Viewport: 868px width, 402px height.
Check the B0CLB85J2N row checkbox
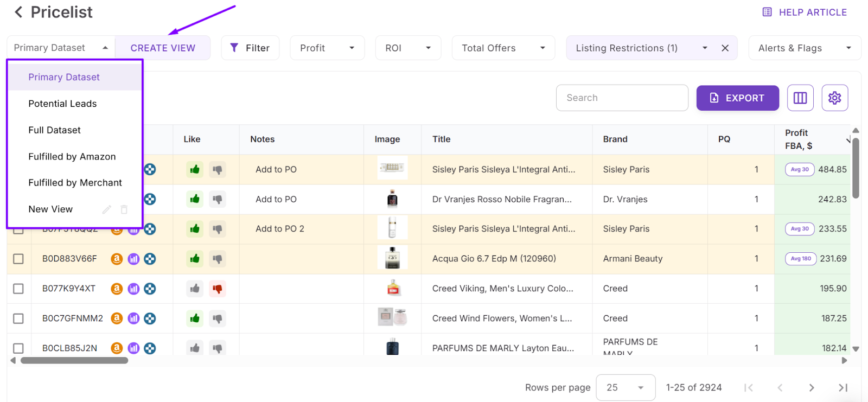tap(18, 348)
